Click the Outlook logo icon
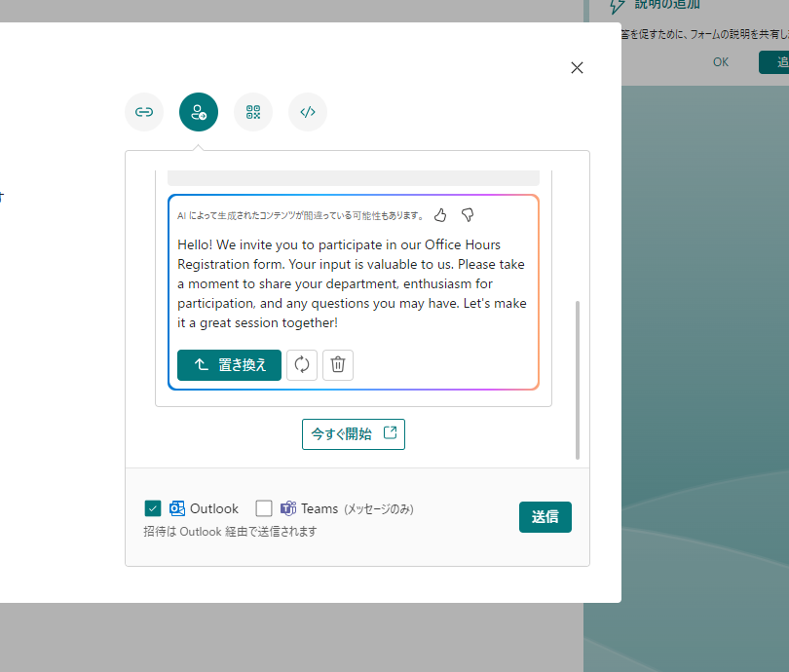This screenshot has height=672, width=789. 176,507
